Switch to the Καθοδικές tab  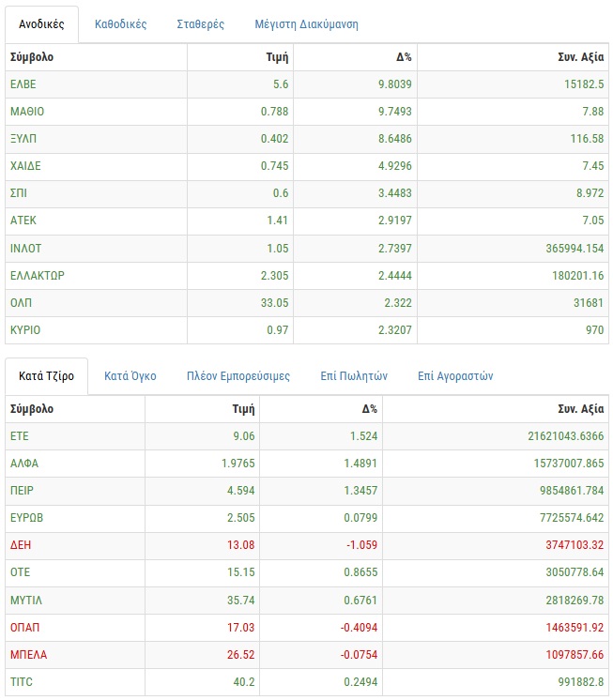pyautogui.click(x=120, y=24)
